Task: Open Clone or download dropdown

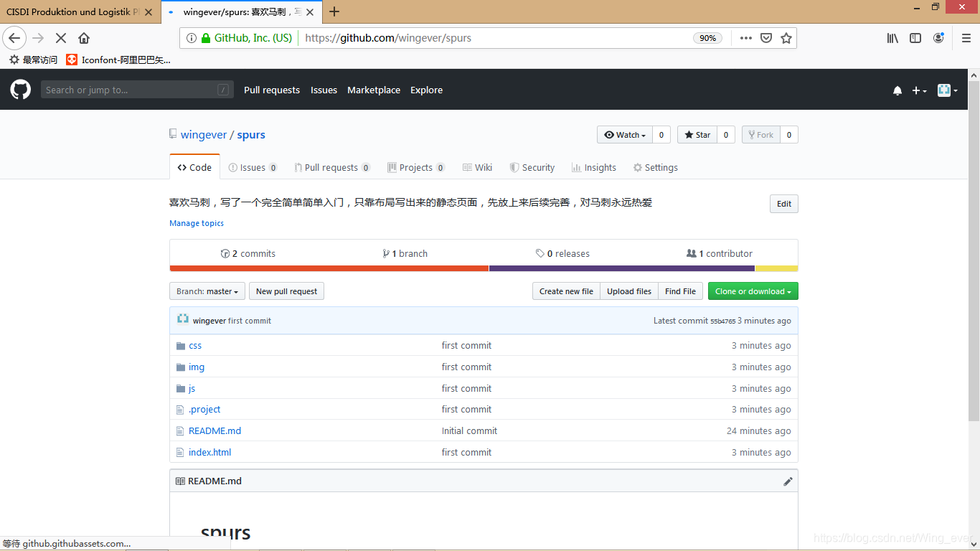Action: (x=753, y=291)
